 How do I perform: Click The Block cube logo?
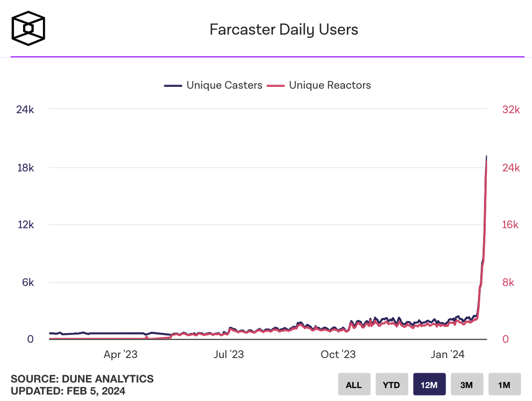point(28,29)
